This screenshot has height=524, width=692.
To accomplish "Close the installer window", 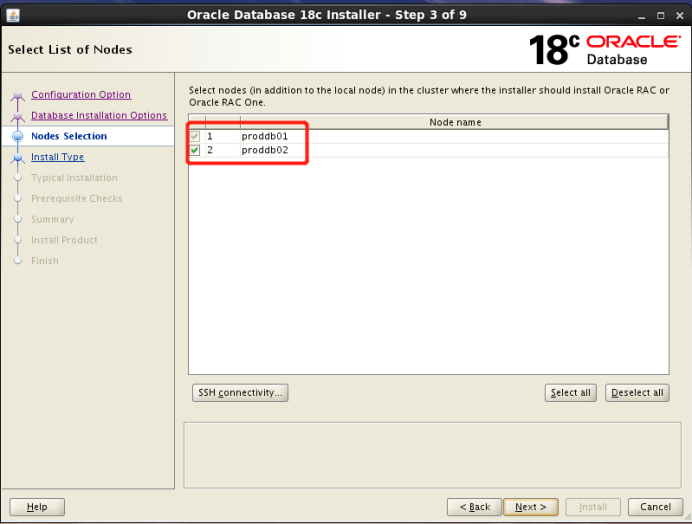I will (x=680, y=16).
